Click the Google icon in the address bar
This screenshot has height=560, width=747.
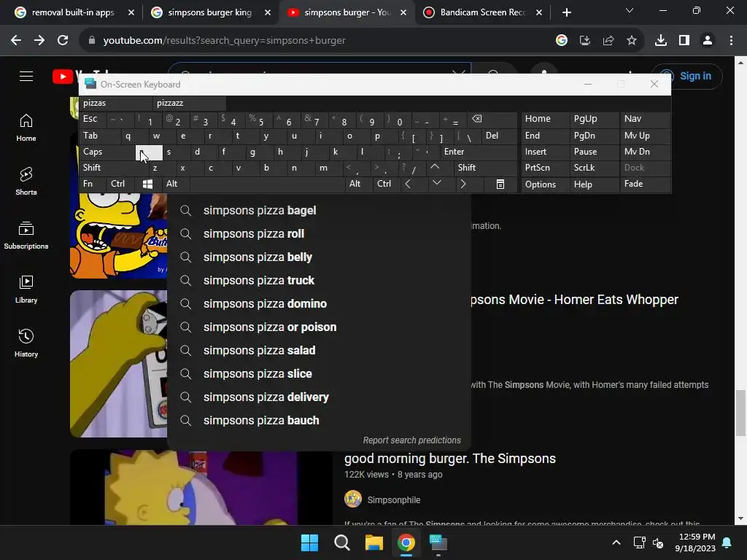[562, 41]
